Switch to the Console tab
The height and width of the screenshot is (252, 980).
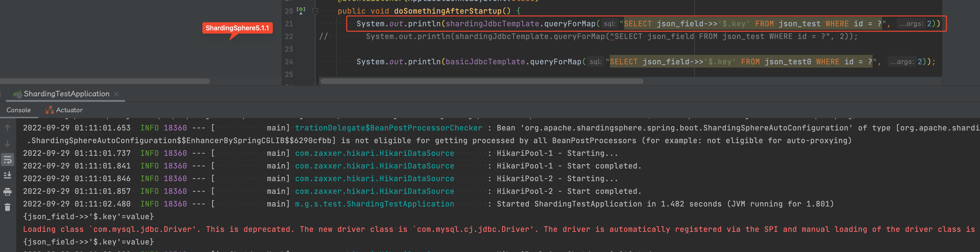pyautogui.click(x=19, y=110)
